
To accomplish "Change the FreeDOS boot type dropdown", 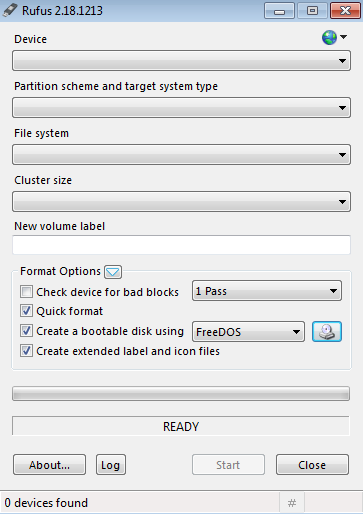I will click(x=248, y=332).
